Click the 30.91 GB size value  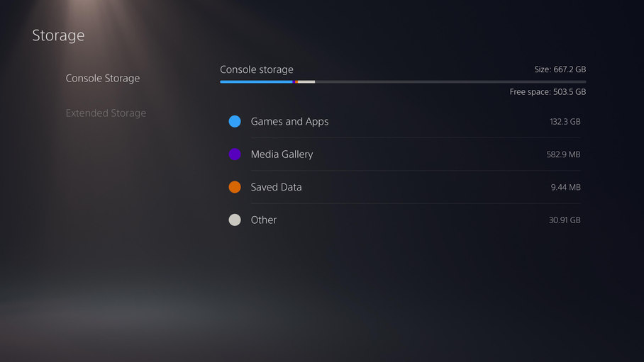(x=565, y=220)
